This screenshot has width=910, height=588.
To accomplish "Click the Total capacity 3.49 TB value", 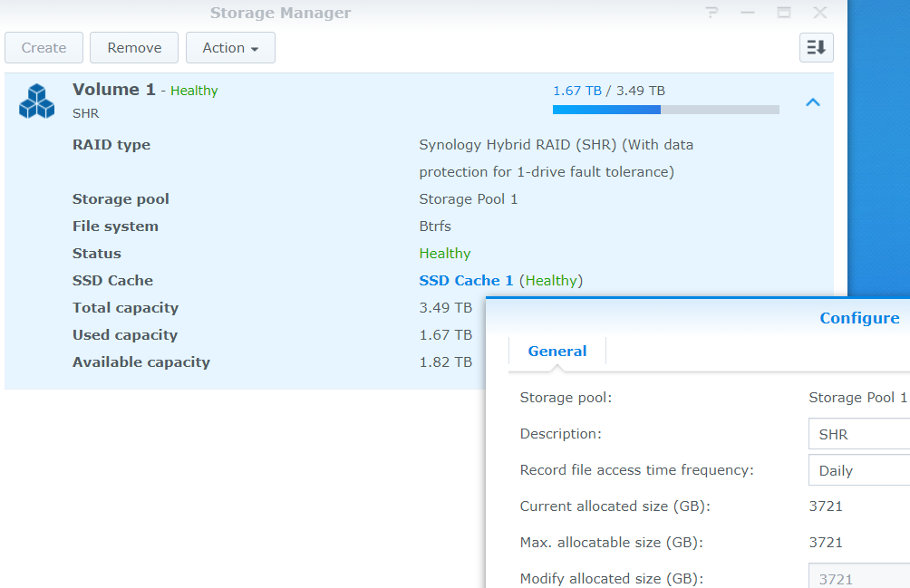I will point(446,307).
